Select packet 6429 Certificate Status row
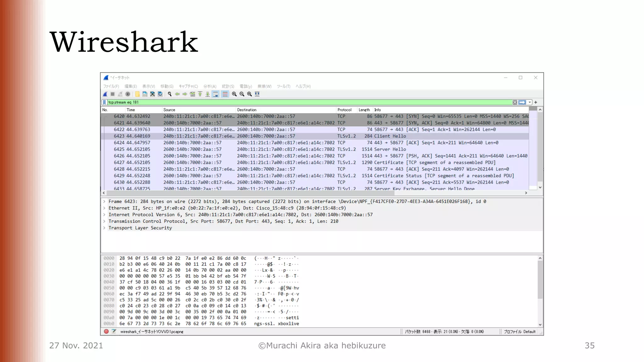The height and width of the screenshot is (362, 644). [315, 176]
